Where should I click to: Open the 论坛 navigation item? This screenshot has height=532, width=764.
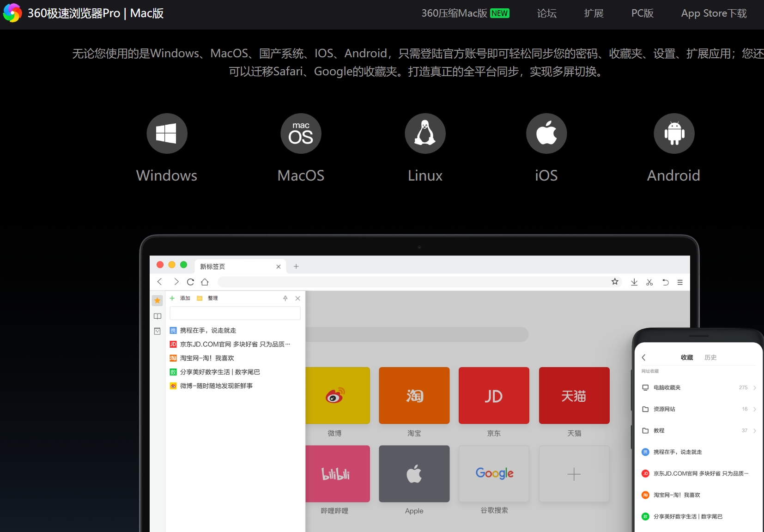(x=546, y=13)
